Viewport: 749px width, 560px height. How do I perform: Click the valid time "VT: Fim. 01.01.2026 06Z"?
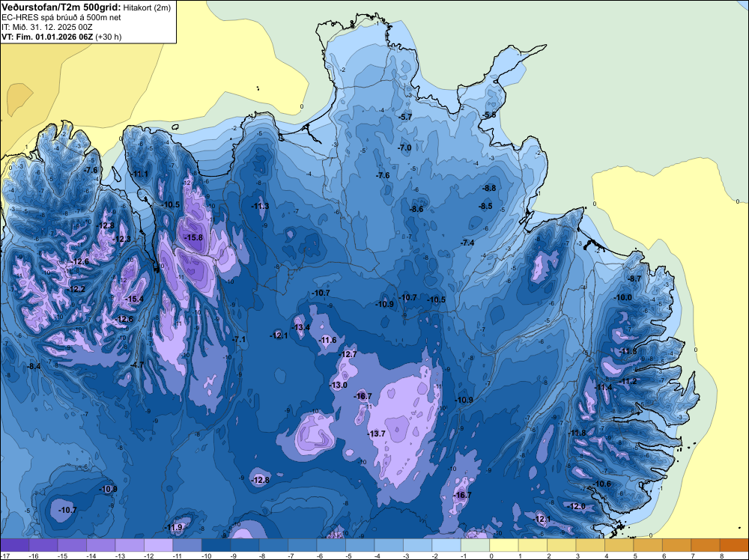[46, 37]
